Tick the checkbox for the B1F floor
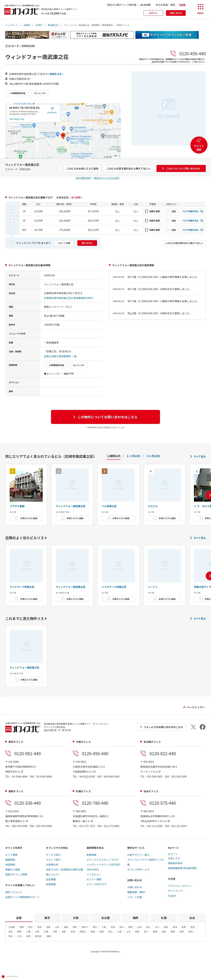This screenshot has width=211, height=980. tap(12, 230)
